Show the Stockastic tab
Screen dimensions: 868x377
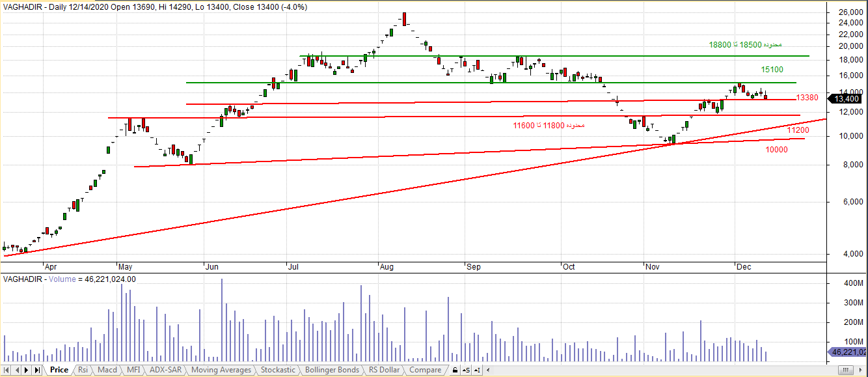click(278, 370)
